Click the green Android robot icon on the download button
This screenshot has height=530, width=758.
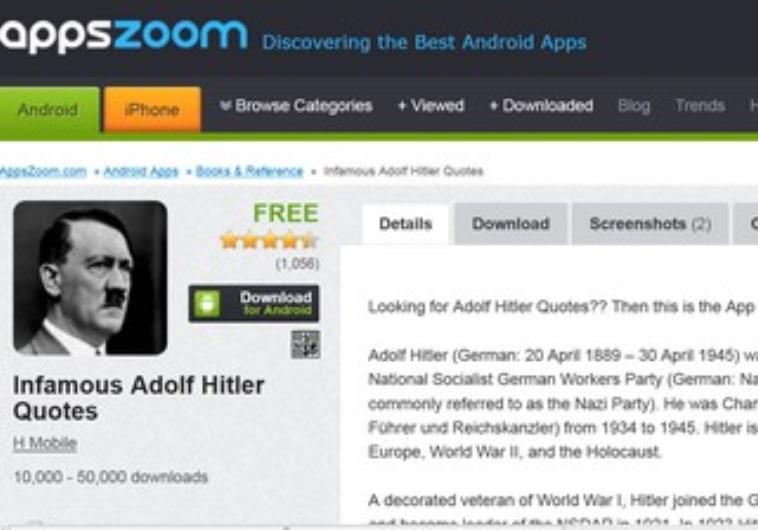point(207,304)
